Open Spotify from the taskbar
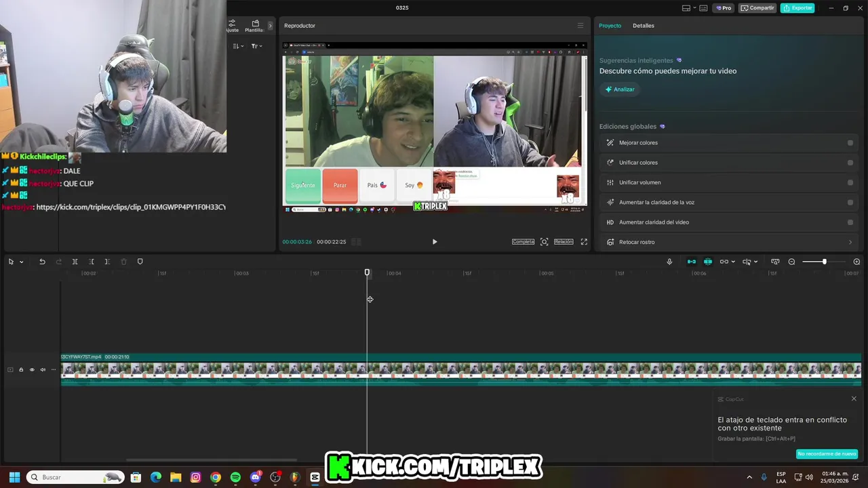The width and height of the screenshot is (868, 488). click(235, 477)
